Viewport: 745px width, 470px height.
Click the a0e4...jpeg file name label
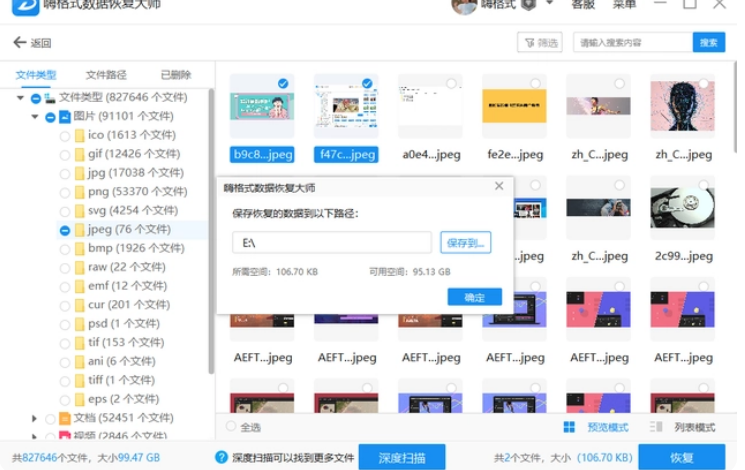pyautogui.click(x=431, y=154)
